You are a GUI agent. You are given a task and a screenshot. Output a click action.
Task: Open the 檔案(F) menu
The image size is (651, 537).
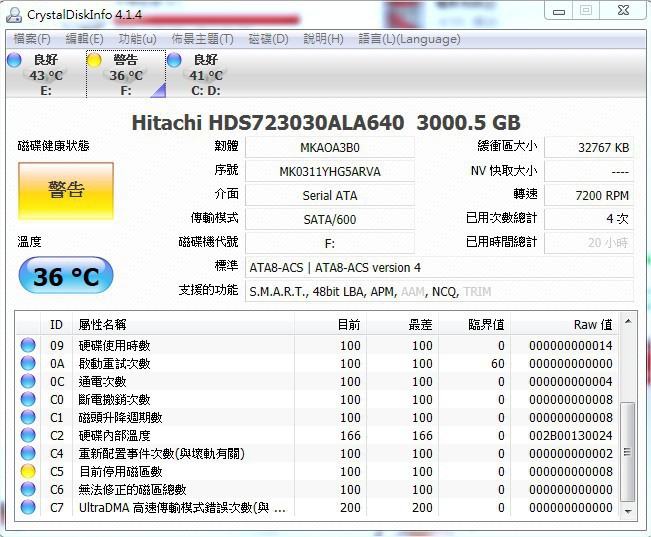click(32, 39)
